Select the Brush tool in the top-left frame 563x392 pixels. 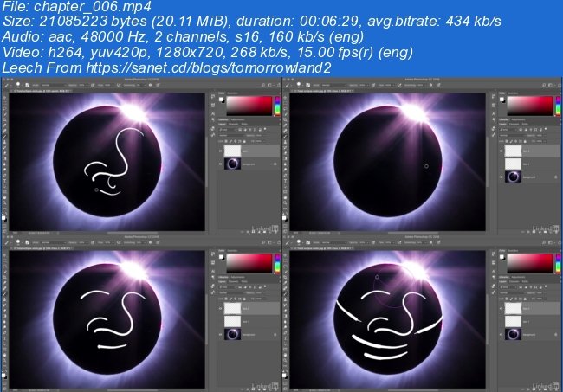4,136
